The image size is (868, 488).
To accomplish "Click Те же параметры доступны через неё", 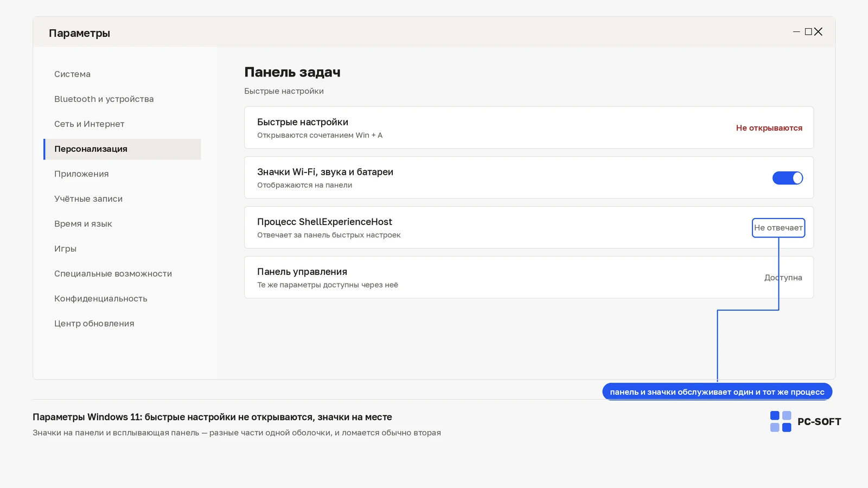I will pyautogui.click(x=328, y=285).
